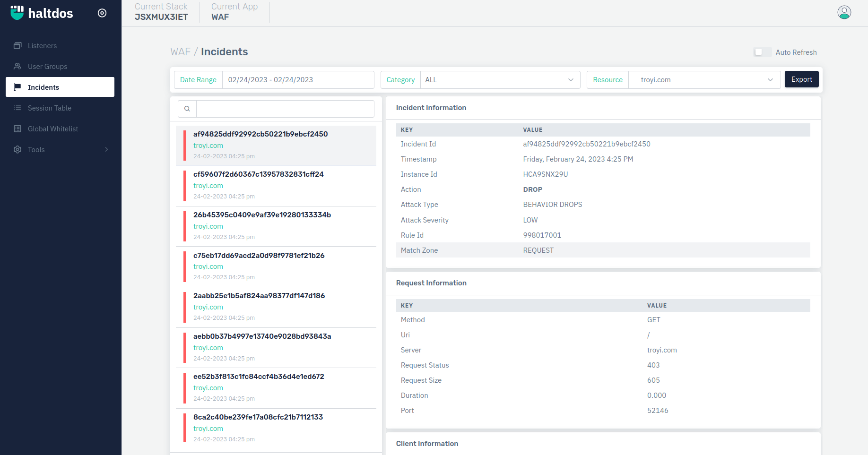Click troyi.com under incident 26b45395c040

click(x=208, y=226)
